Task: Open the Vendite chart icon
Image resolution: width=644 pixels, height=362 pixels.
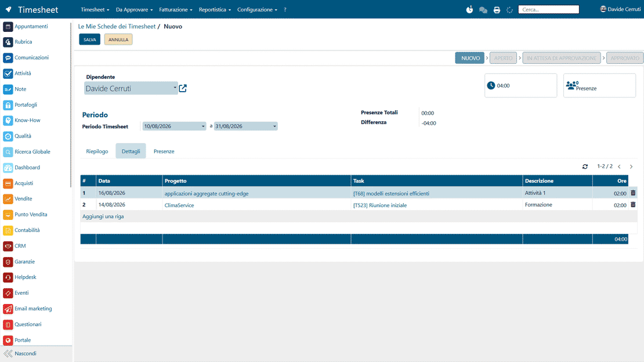Action: click(x=8, y=200)
